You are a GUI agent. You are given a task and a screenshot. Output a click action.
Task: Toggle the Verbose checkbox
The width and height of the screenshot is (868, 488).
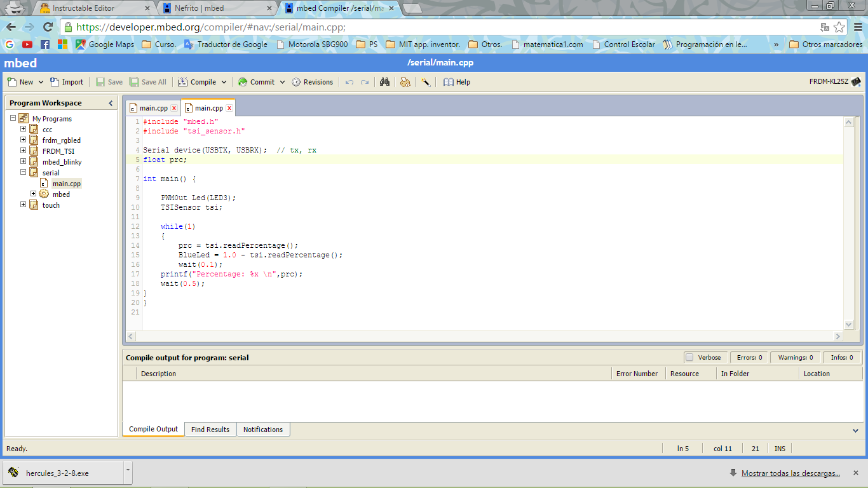[x=689, y=357]
